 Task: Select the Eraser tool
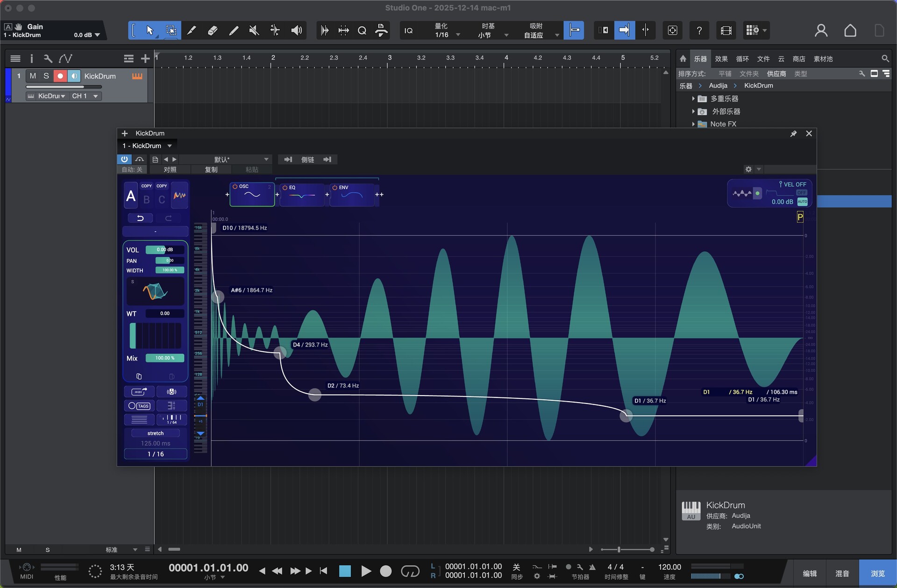(x=213, y=30)
